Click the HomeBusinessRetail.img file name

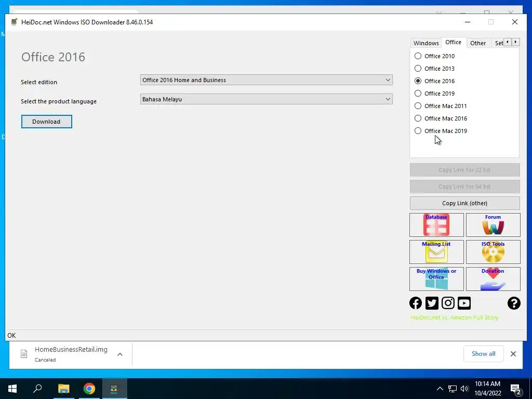click(71, 350)
